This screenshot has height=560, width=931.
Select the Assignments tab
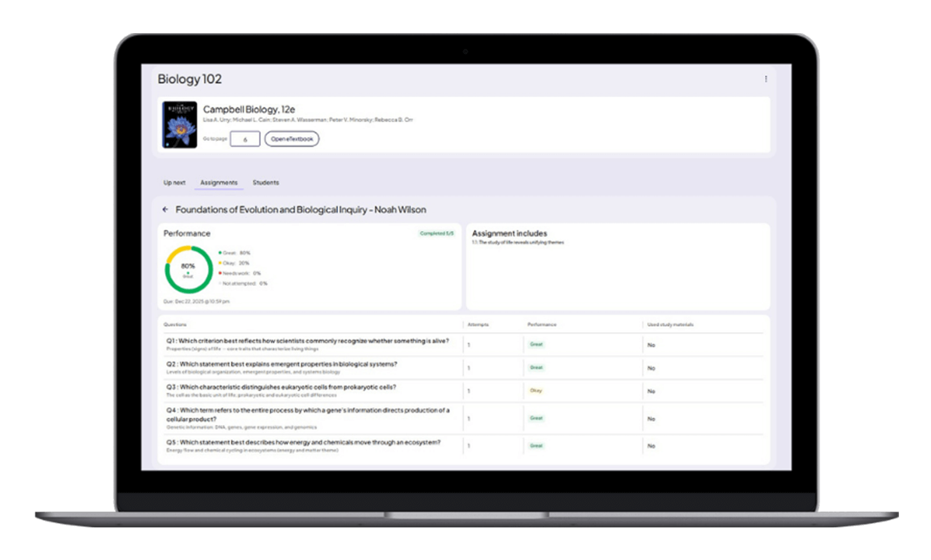pyautogui.click(x=219, y=183)
